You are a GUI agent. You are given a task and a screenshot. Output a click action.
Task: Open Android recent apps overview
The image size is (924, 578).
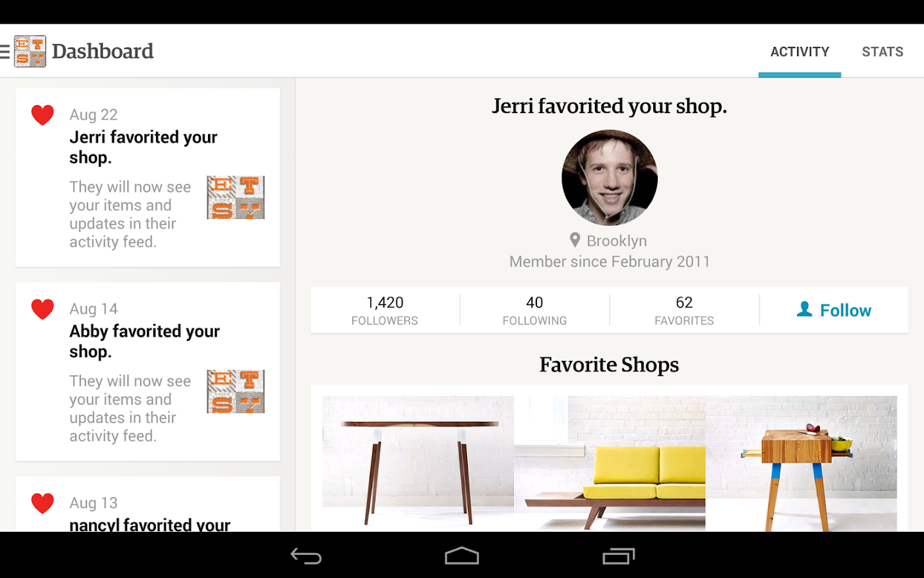619,556
